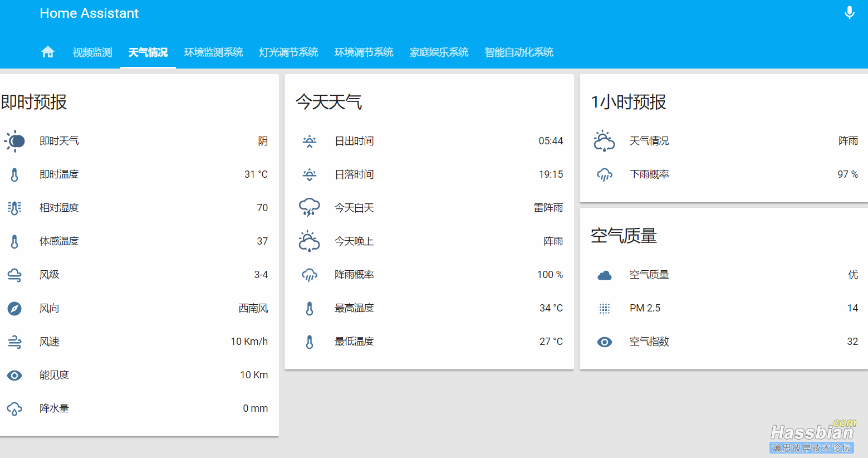Click the 相对湿度 label

point(59,208)
